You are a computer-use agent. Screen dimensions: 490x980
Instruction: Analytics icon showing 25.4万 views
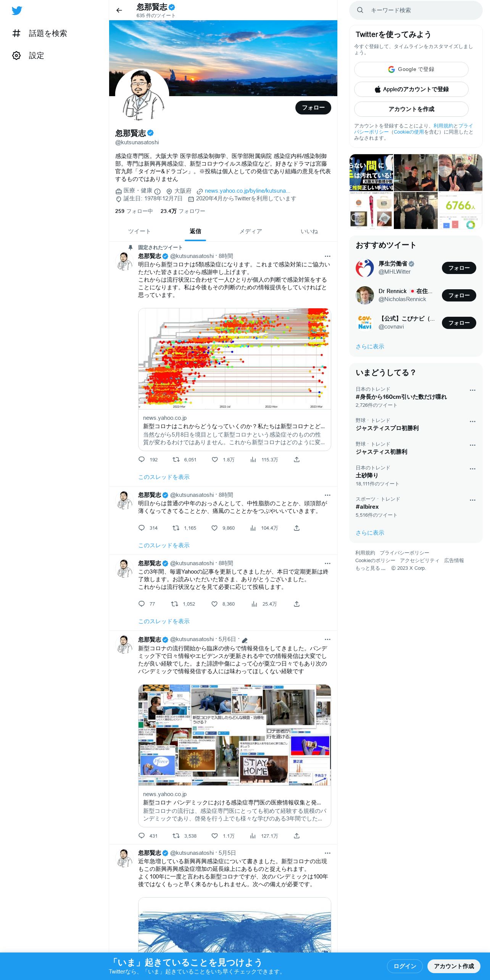coord(254,604)
